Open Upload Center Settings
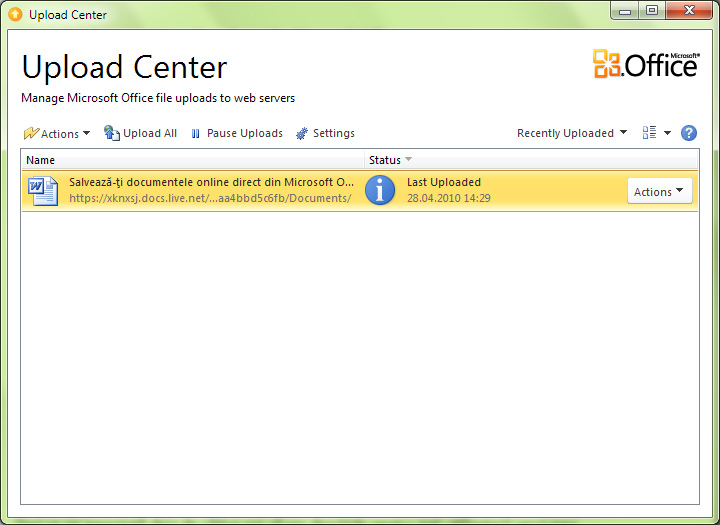Viewport: 720px width, 525px height. 326,133
